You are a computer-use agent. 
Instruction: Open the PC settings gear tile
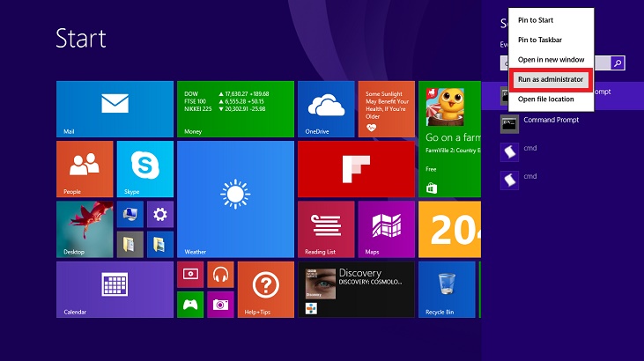coord(159,214)
